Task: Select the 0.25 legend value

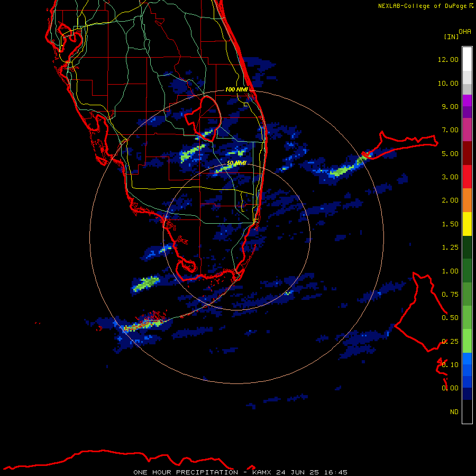Action: (450, 342)
